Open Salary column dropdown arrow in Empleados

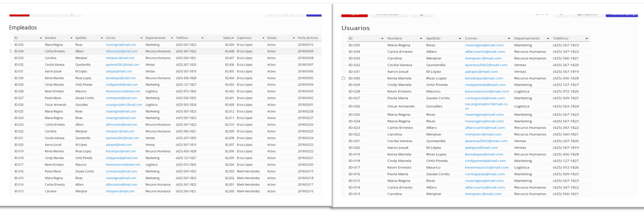pyautogui.click(x=233, y=38)
